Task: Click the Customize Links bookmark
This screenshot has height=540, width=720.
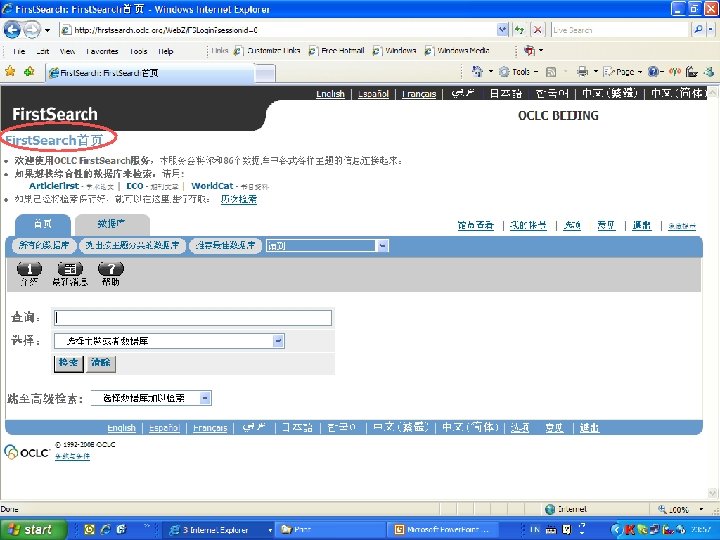Action: (267, 51)
